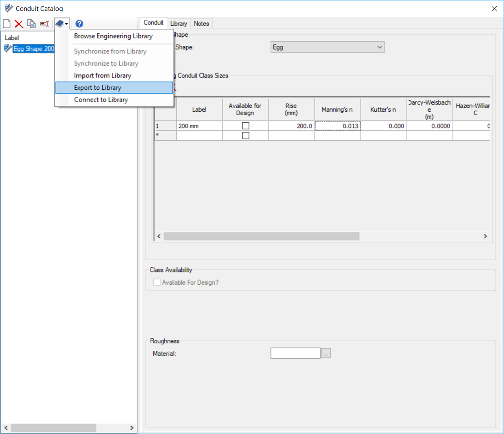Viewport: 504px width, 434px height.
Task: Click the Conduit Catalog title icon
Action: point(9,8)
